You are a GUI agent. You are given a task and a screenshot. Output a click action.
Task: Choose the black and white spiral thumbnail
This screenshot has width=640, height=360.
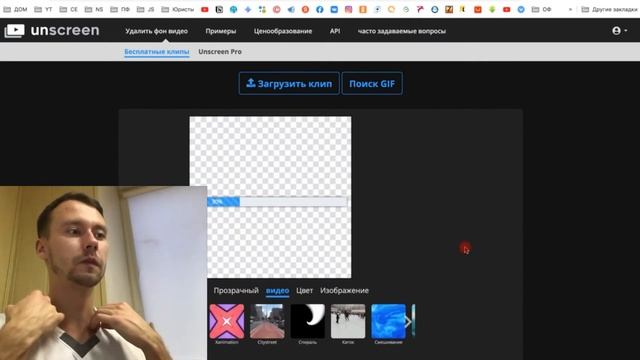pos(307,321)
